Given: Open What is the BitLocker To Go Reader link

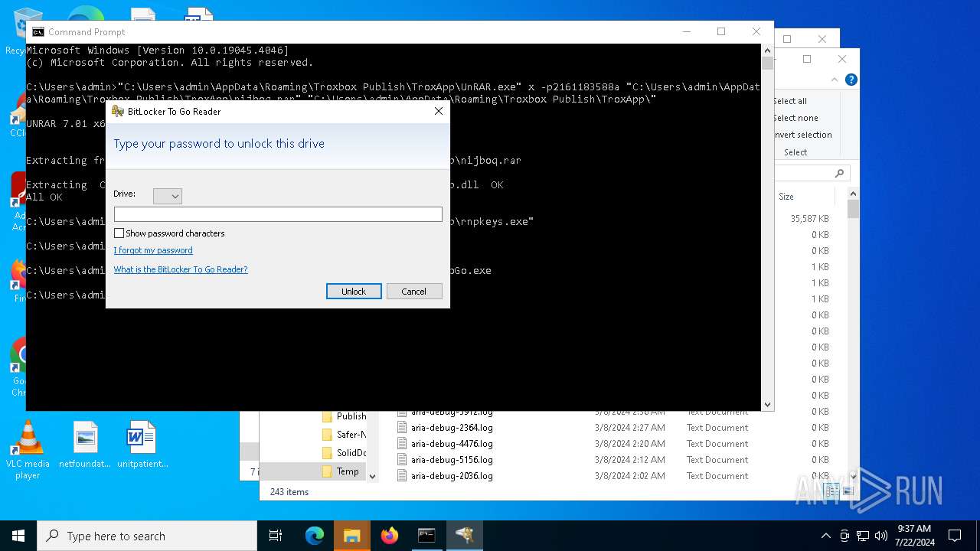Looking at the screenshot, I should click(x=181, y=269).
